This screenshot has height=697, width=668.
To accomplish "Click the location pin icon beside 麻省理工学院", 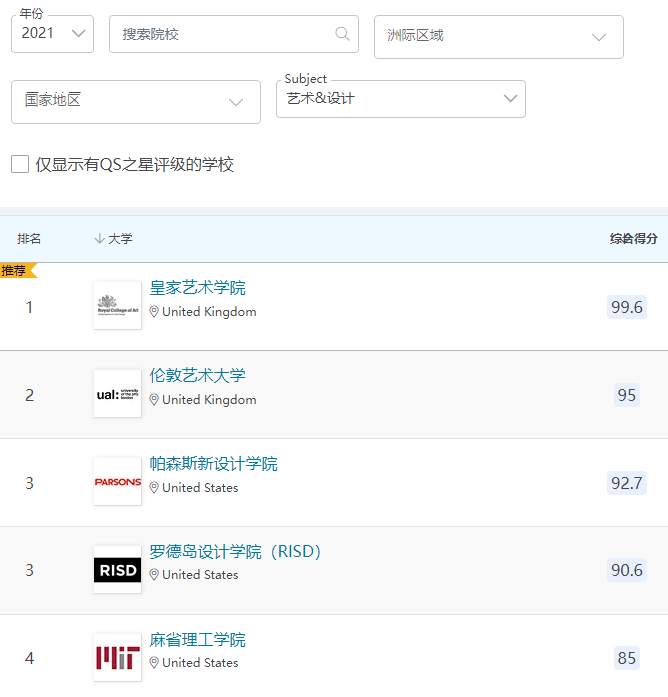I will [154, 663].
